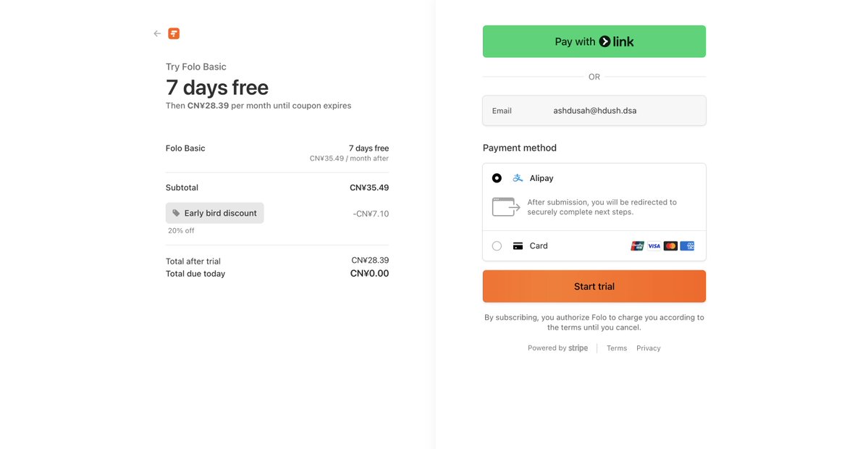This screenshot has height=449, width=868.
Task: Click the redirect window illustration icon
Action: click(x=505, y=207)
